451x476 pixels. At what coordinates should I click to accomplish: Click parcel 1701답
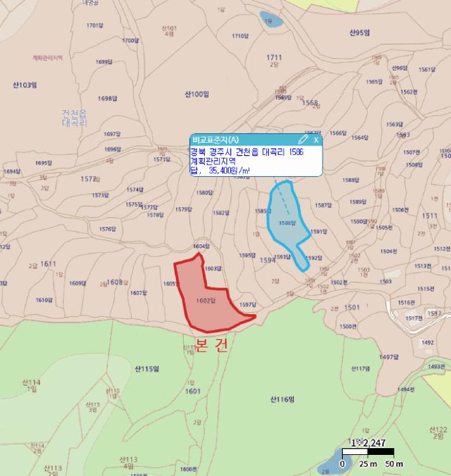point(95,25)
